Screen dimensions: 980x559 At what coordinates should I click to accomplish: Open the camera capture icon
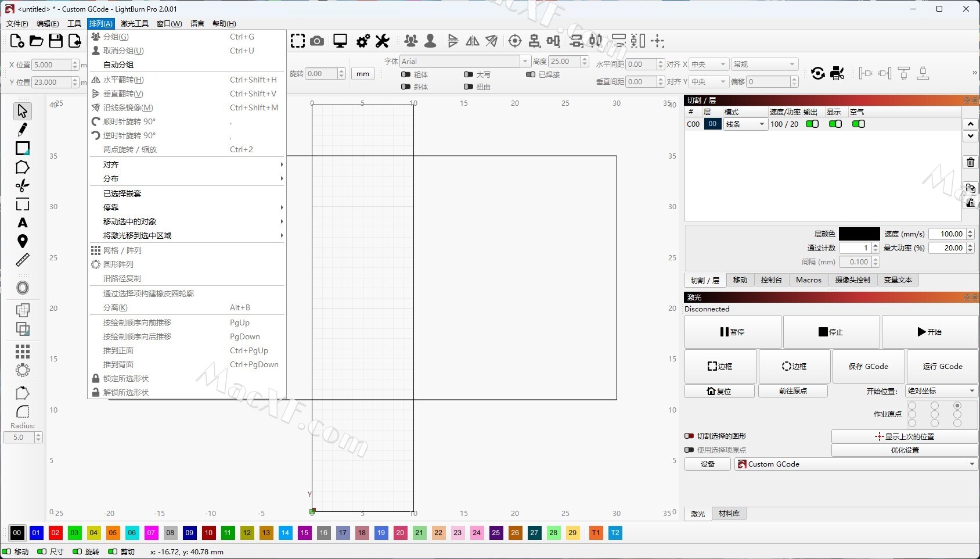coord(317,41)
